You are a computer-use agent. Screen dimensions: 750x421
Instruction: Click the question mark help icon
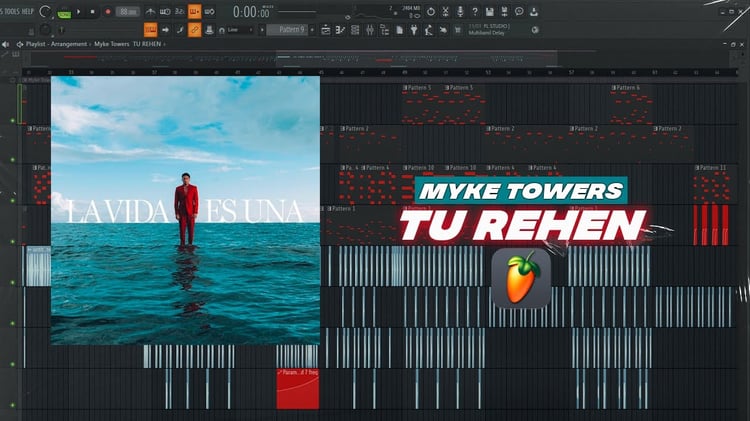pos(474,11)
